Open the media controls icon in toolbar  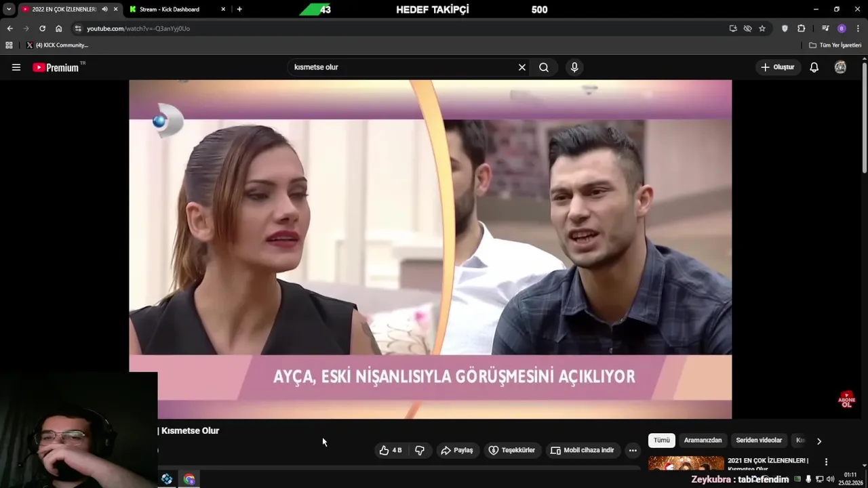tap(825, 28)
